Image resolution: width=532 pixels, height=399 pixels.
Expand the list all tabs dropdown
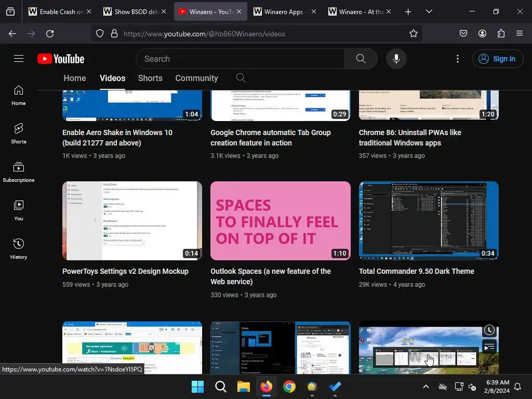429,11
